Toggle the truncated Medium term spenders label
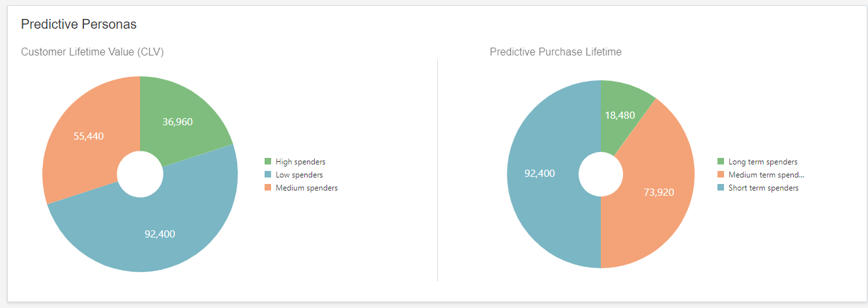The width and height of the screenshot is (868, 308). tap(767, 175)
